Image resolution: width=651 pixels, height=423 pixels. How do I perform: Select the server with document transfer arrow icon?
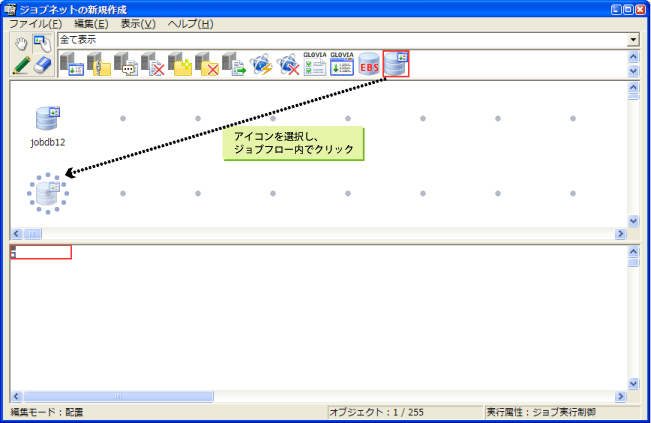[234, 64]
